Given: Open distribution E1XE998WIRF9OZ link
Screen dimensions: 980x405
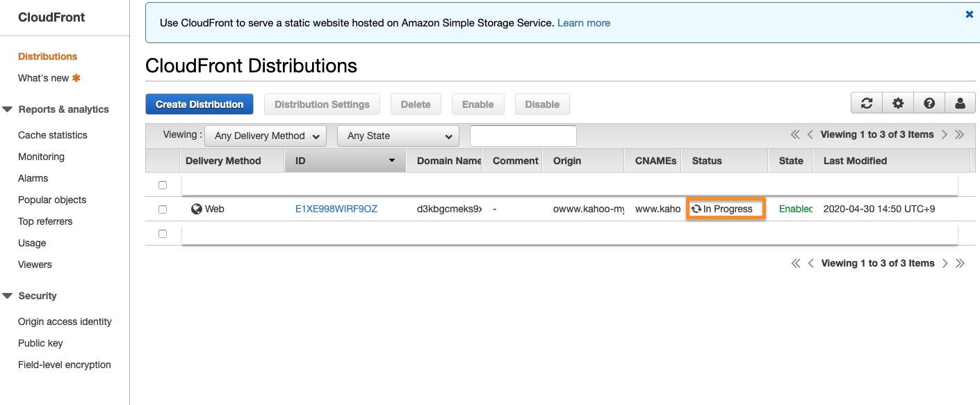Looking at the screenshot, I should click(x=336, y=209).
